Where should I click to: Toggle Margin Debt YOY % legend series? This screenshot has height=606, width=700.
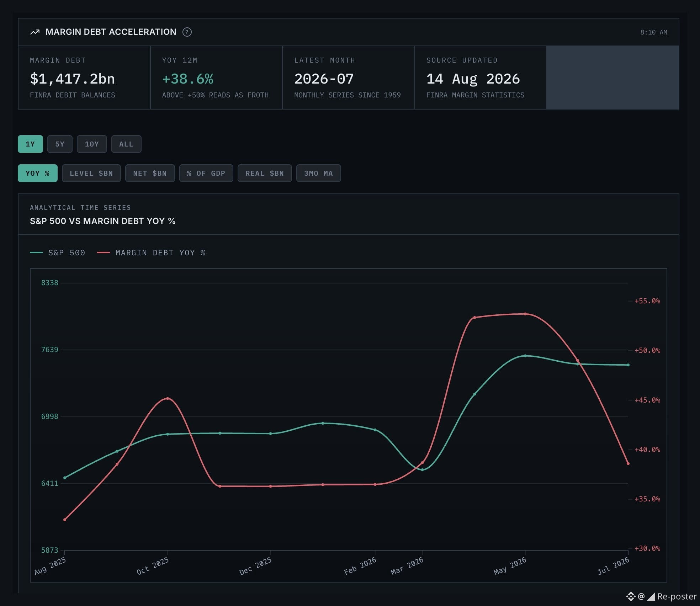point(151,253)
